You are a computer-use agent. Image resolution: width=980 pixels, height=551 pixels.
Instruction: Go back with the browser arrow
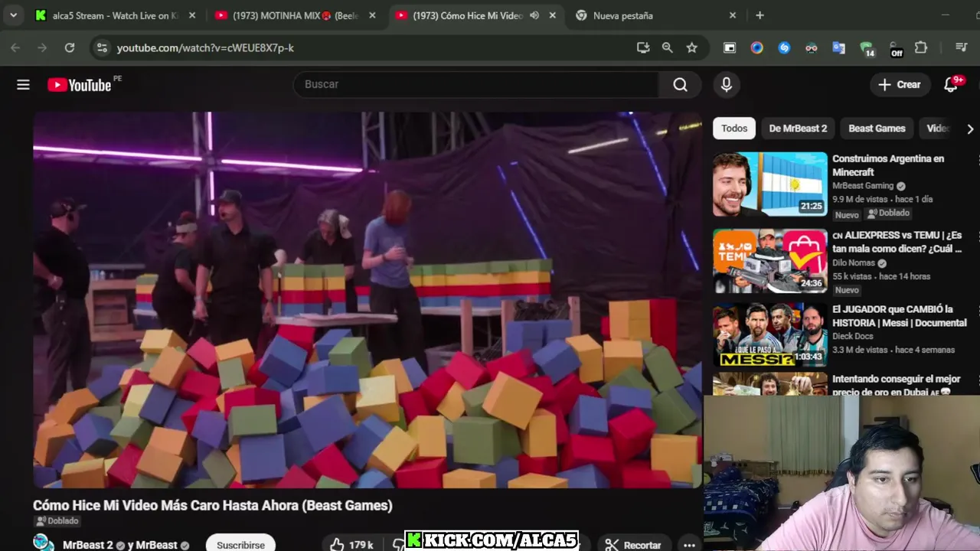tap(15, 47)
